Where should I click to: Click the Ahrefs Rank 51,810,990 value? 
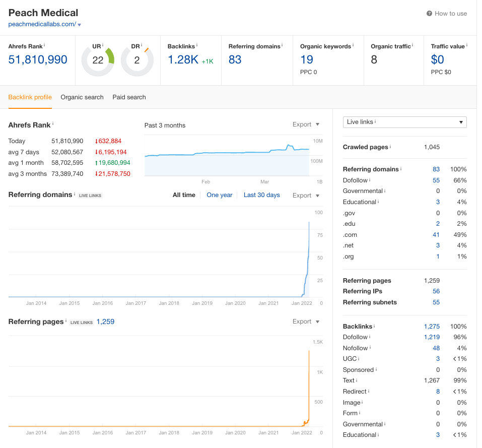point(38,59)
